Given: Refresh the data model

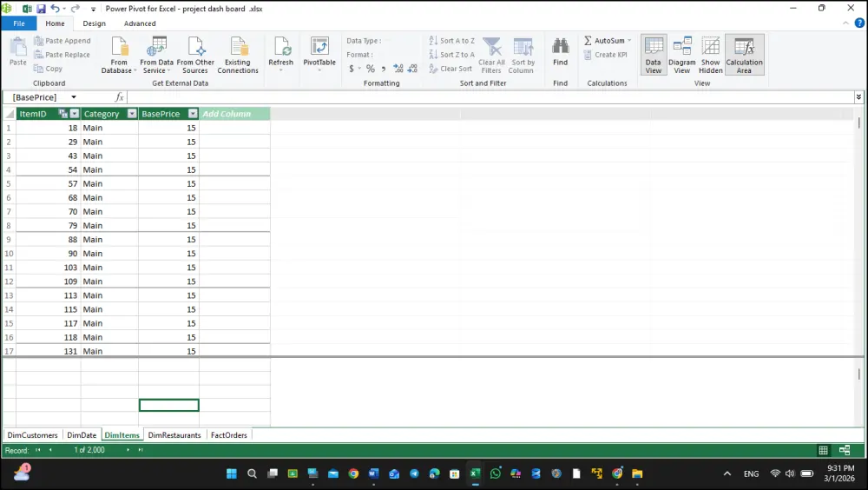Looking at the screenshot, I should pos(280,53).
